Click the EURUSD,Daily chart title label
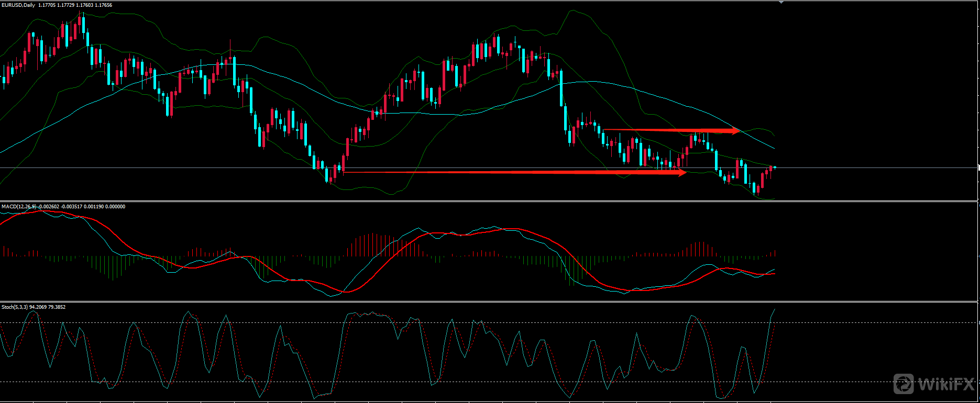980x403 pixels. (x=19, y=5)
